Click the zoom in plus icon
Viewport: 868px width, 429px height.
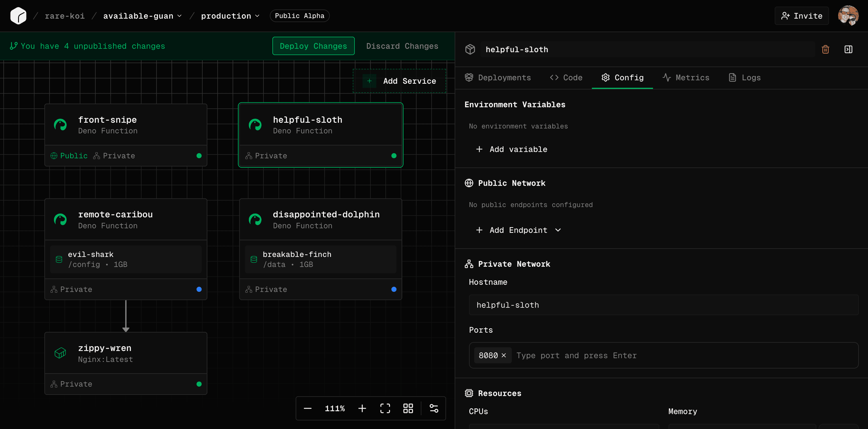[362, 408]
